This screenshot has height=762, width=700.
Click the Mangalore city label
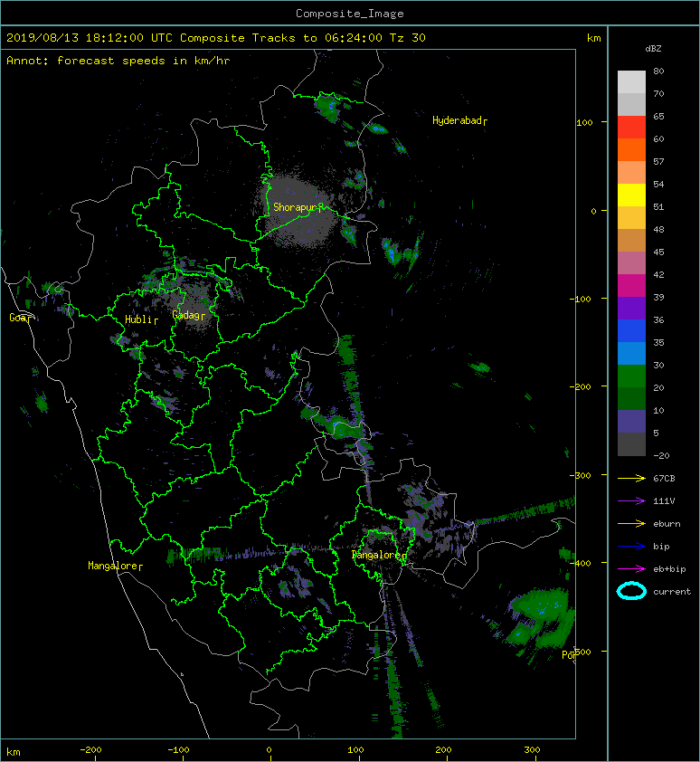pyautogui.click(x=113, y=566)
